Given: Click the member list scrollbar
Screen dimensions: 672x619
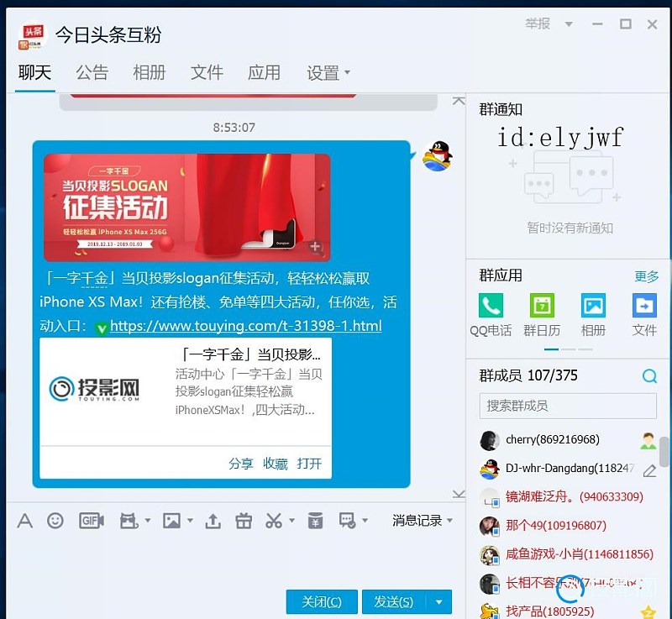Looking at the screenshot, I should 664,452.
